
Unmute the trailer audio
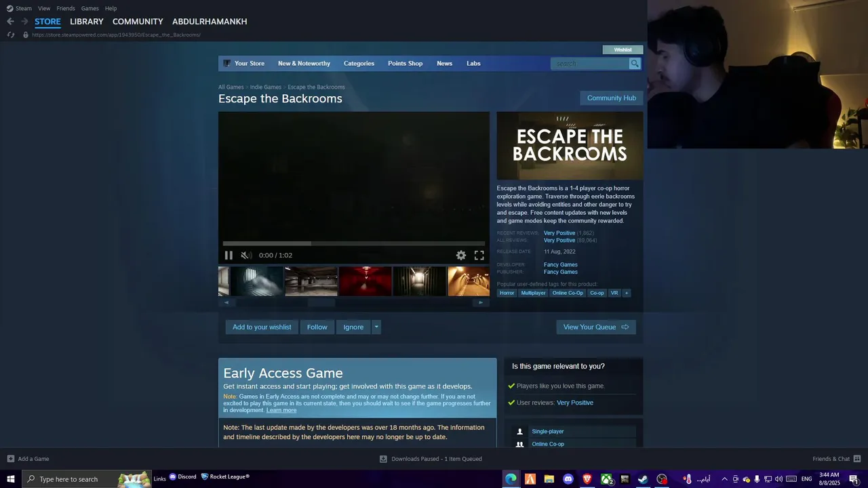pos(246,256)
